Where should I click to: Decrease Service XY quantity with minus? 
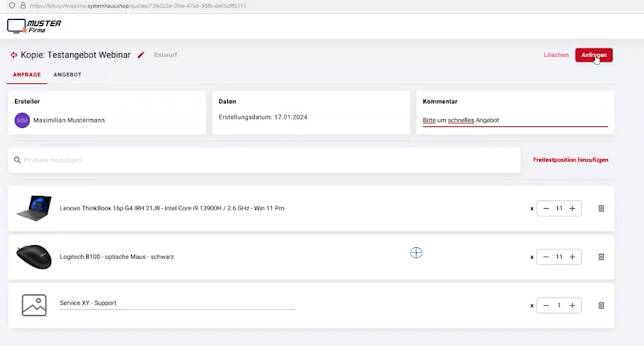click(546, 305)
